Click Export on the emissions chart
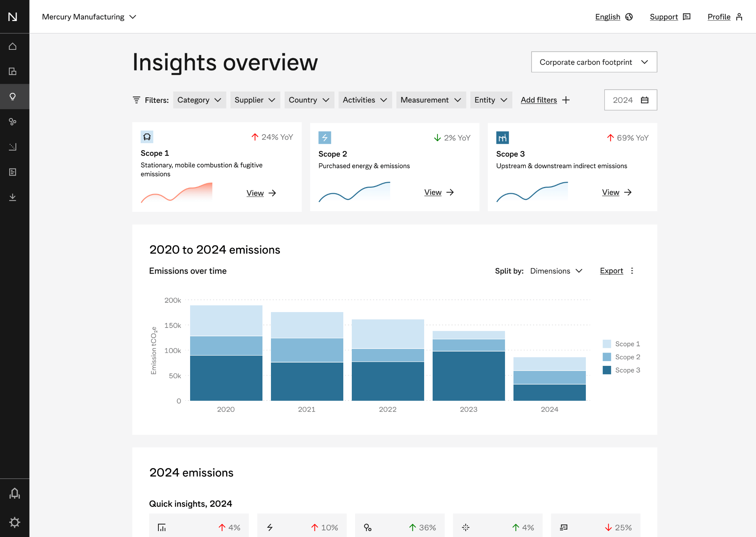 [611, 271]
